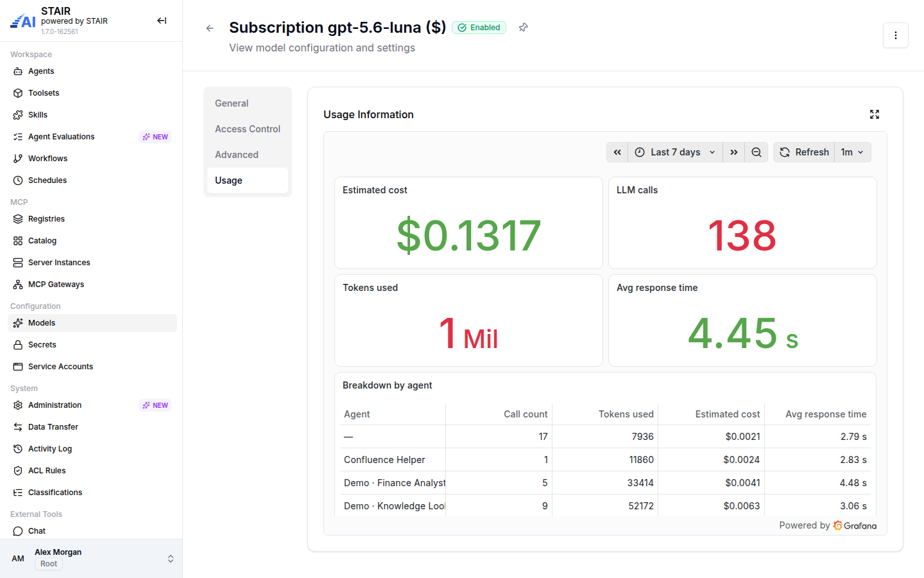The width and height of the screenshot is (924, 578).
Task: Refresh the usage dashboard
Action: pos(804,152)
